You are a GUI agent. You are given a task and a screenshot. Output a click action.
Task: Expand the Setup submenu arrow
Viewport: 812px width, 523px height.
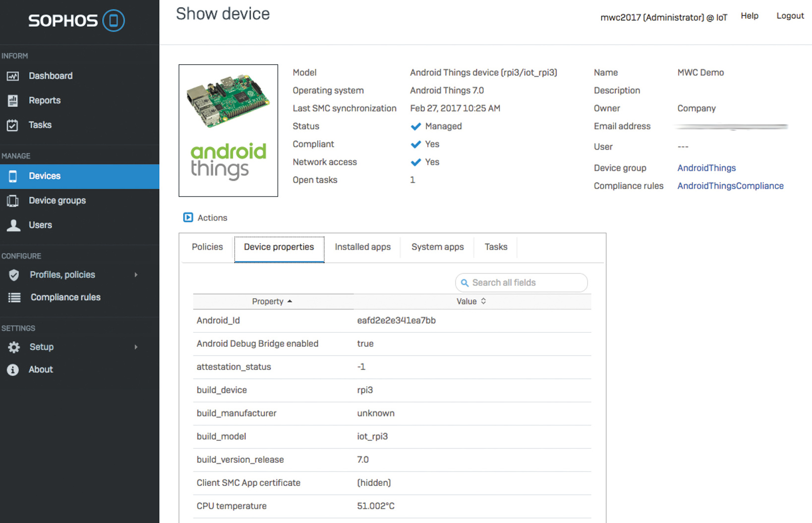click(x=136, y=347)
